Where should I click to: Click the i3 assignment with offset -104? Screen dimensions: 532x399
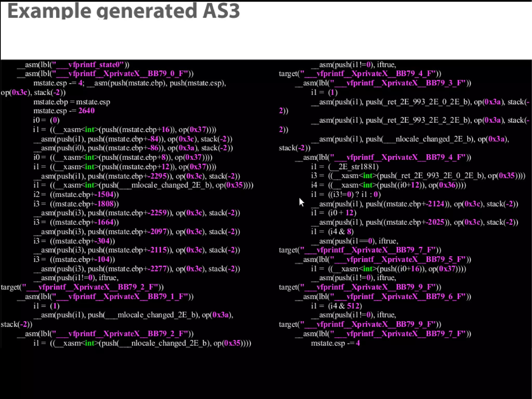pyautogui.click(x=74, y=259)
